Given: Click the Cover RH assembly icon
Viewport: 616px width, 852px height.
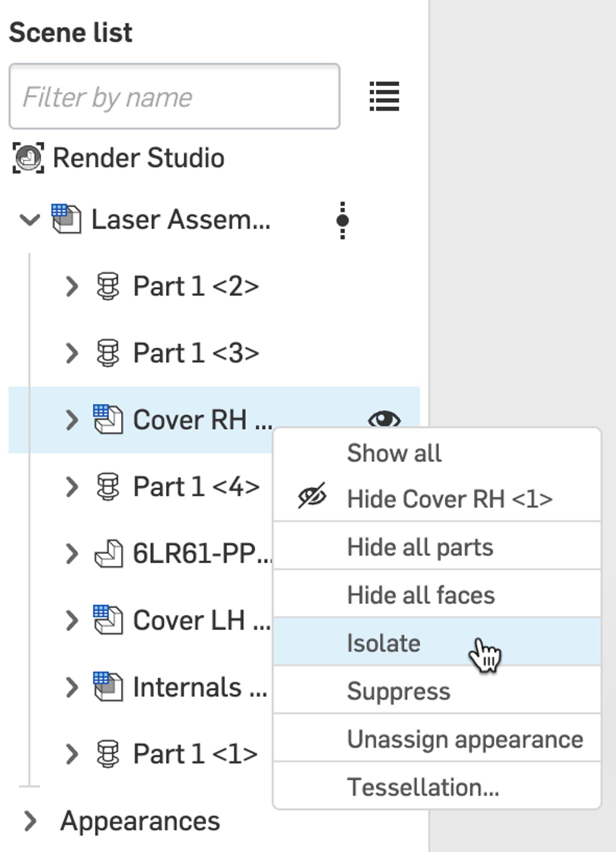Looking at the screenshot, I should point(108,420).
